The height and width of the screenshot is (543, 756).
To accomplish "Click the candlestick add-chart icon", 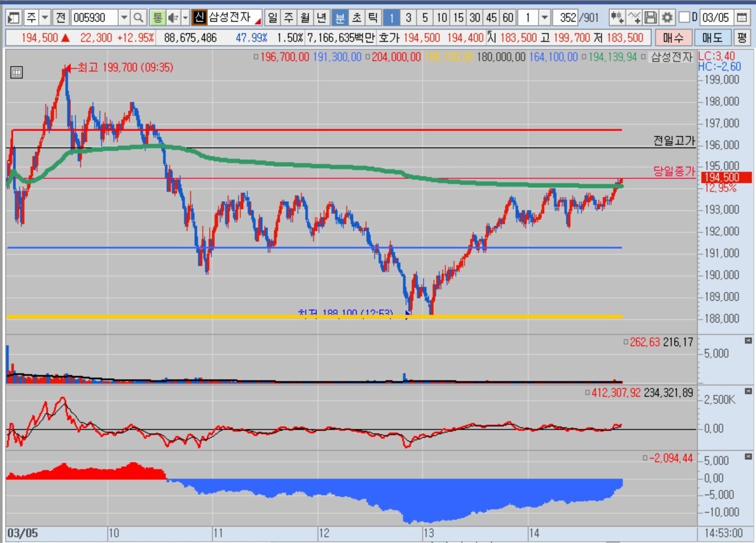I will coord(617,18).
